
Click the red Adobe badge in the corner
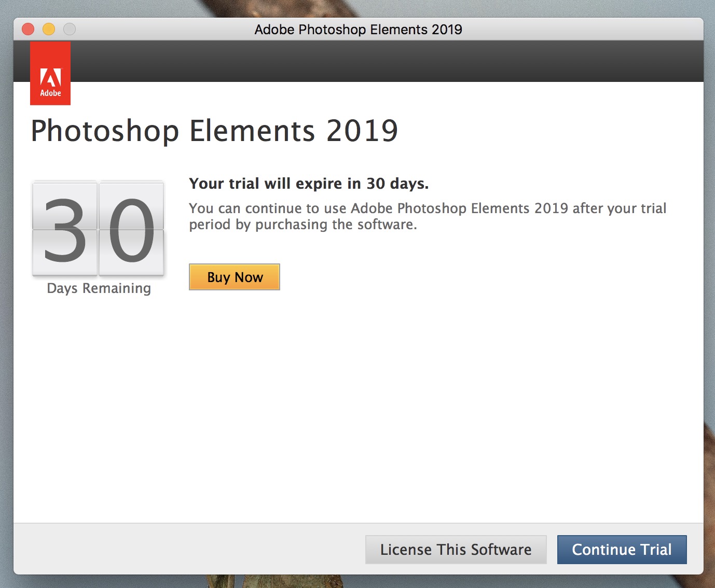coord(50,73)
